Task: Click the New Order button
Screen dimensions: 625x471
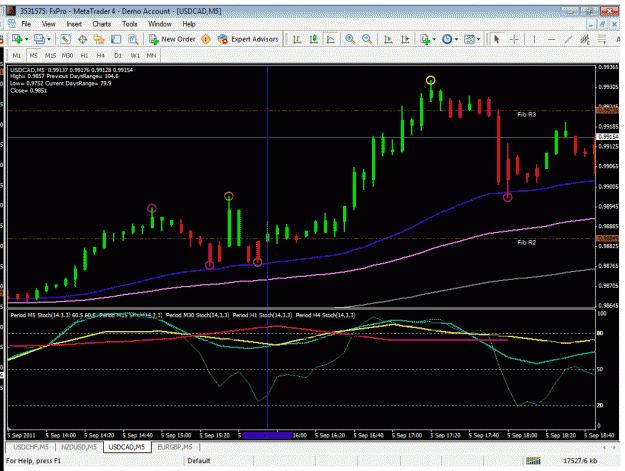Action: (x=172, y=39)
